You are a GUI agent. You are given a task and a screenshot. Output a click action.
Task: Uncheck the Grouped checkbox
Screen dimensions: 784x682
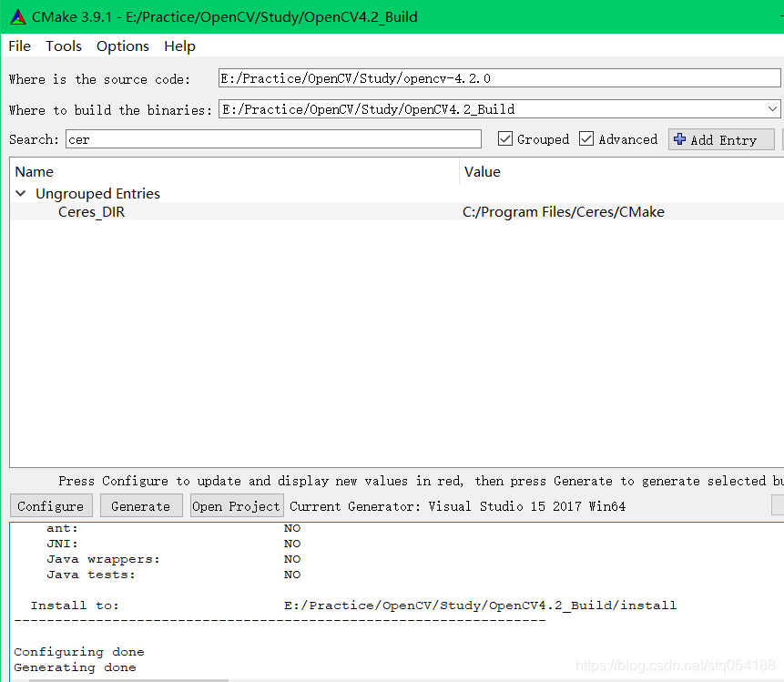[x=505, y=138]
